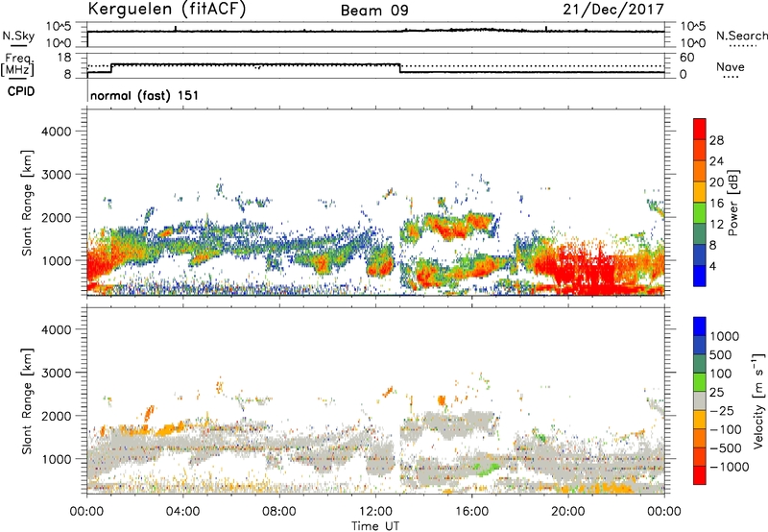Click the 'Freq. [MHz]' axis label

[x=17, y=65]
